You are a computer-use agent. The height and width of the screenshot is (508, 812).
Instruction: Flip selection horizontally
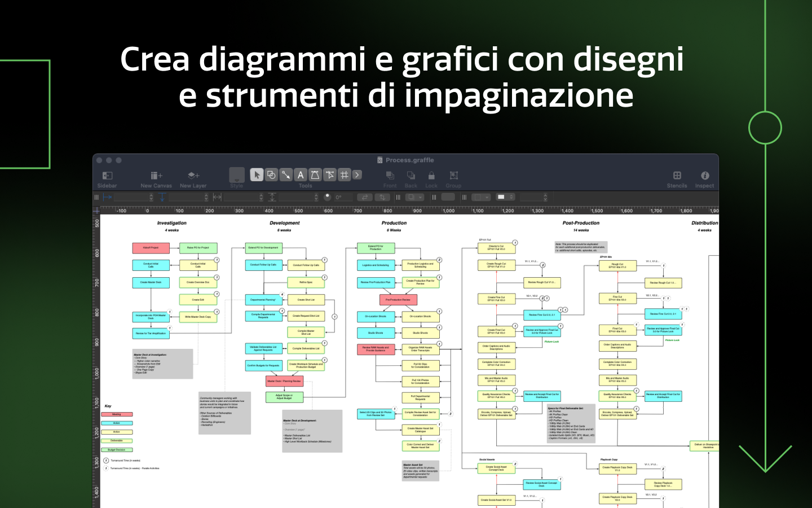pos(365,197)
